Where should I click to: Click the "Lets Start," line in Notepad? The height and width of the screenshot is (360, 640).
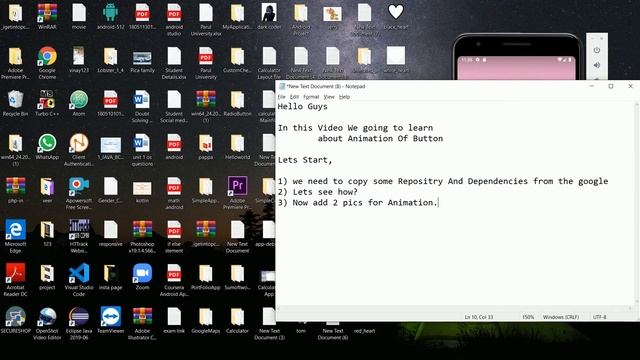(x=305, y=160)
